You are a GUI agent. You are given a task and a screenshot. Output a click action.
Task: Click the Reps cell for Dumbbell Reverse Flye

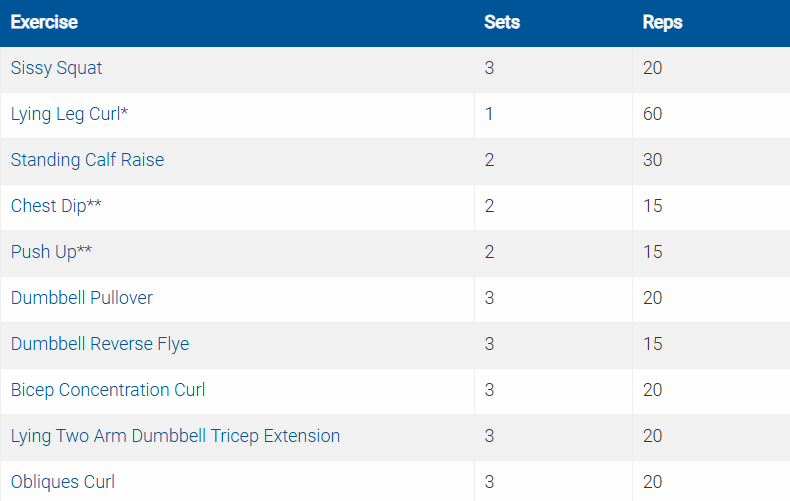pyautogui.click(x=653, y=344)
